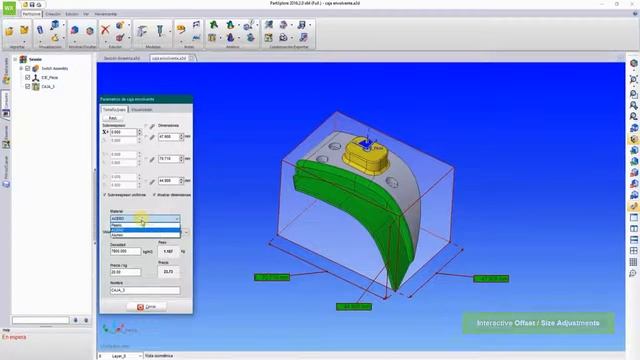Select the CAJA_3 item in the tree

coord(48,87)
